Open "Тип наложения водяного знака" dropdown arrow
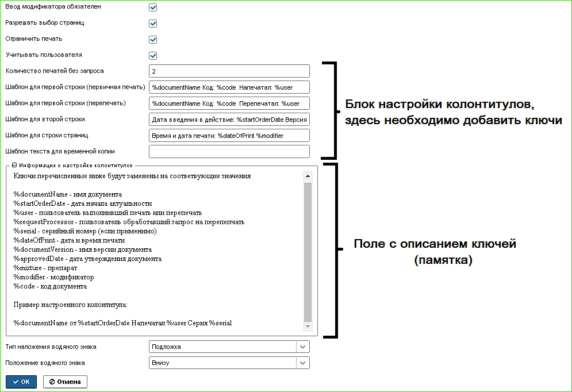This screenshot has height=392, width=572. coord(302,347)
